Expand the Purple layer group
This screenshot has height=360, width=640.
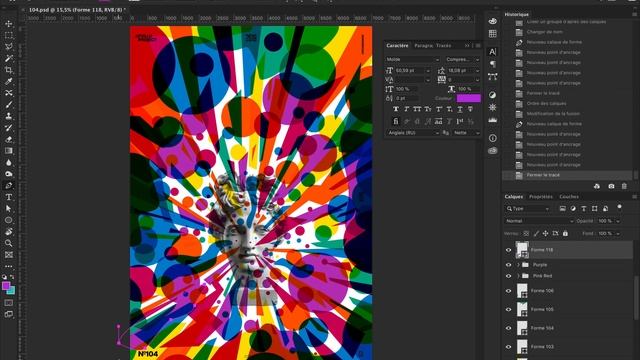518,265
